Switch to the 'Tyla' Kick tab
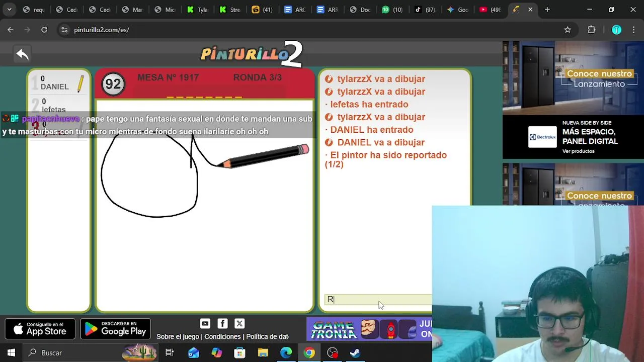Image resolution: width=644 pixels, height=362 pixels. [198, 10]
